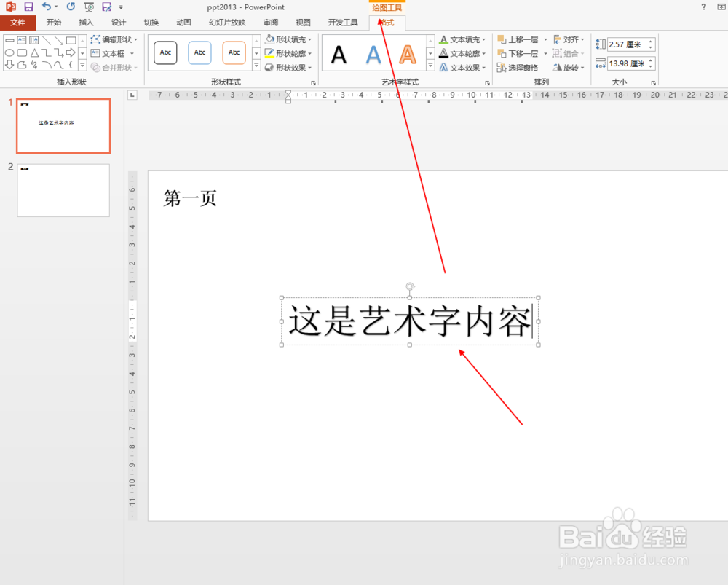
Task: Click the Align icon in Arrange group
Action: [x=558, y=39]
